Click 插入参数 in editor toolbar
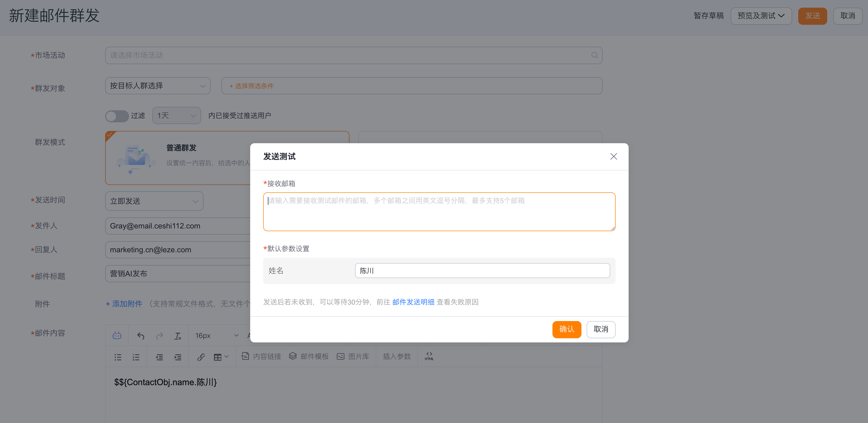This screenshot has width=868, height=423. tap(397, 356)
